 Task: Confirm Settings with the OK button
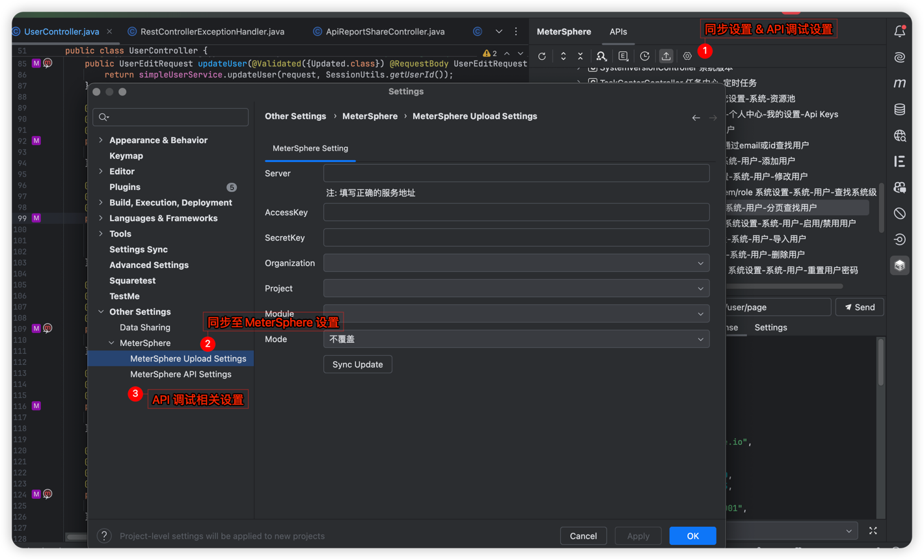click(x=692, y=536)
